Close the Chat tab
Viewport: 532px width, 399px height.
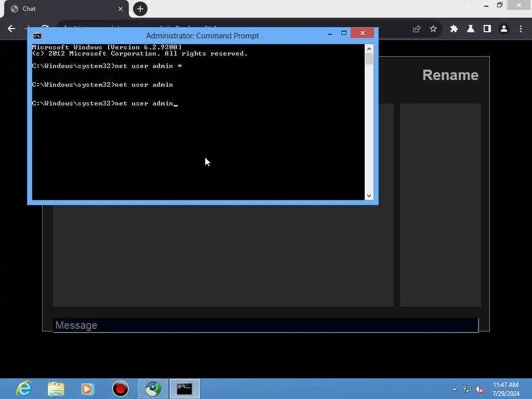[121, 9]
